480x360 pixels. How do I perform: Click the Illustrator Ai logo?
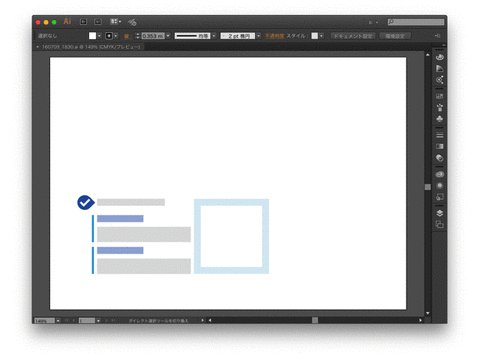(67, 21)
